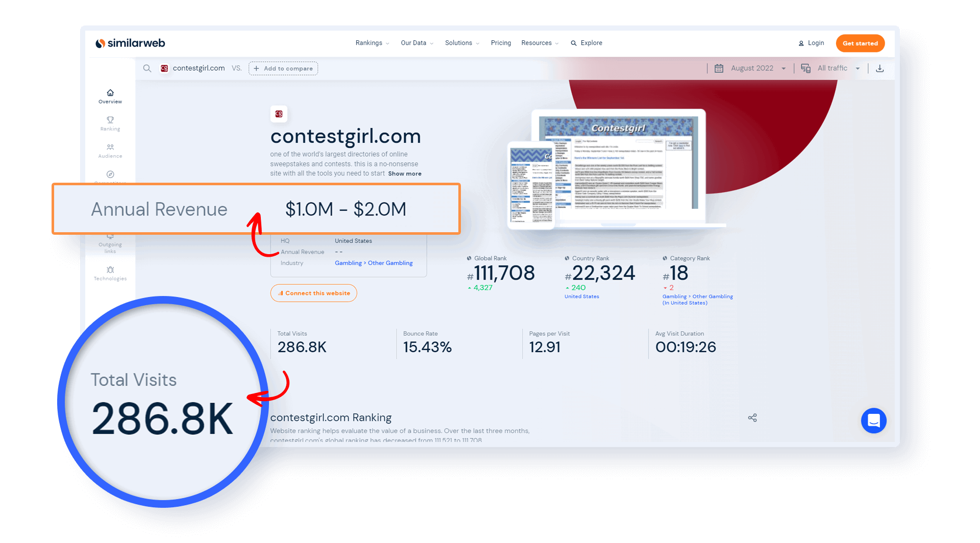
Task: Open the chat support bubble
Action: (x=873, y=421)
